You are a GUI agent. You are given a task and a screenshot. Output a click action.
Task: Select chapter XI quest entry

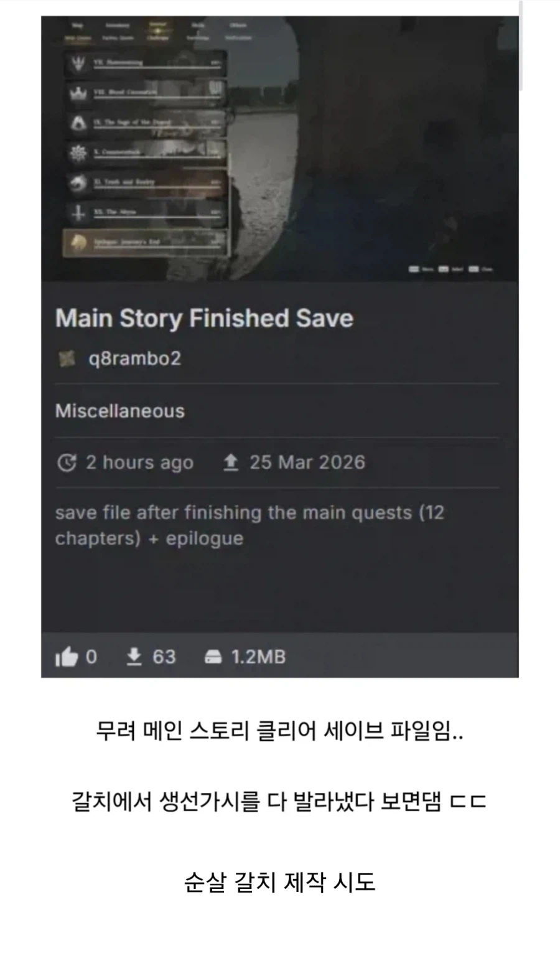coord(145,183)
